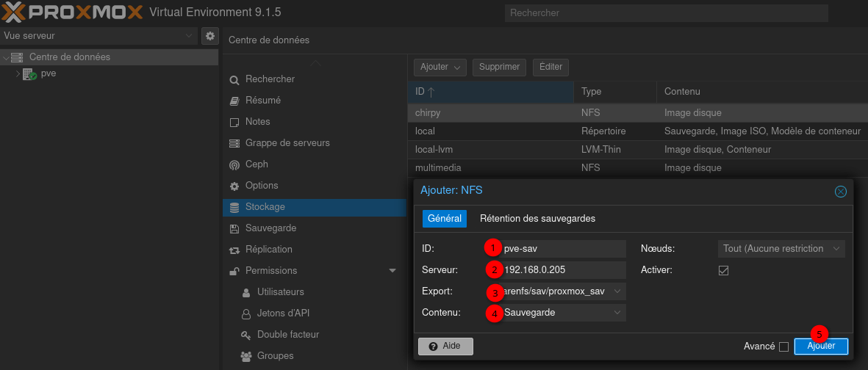This screenshot has width=868, height=370.
Task: Click the Aide button
Action: click(445, 346)
